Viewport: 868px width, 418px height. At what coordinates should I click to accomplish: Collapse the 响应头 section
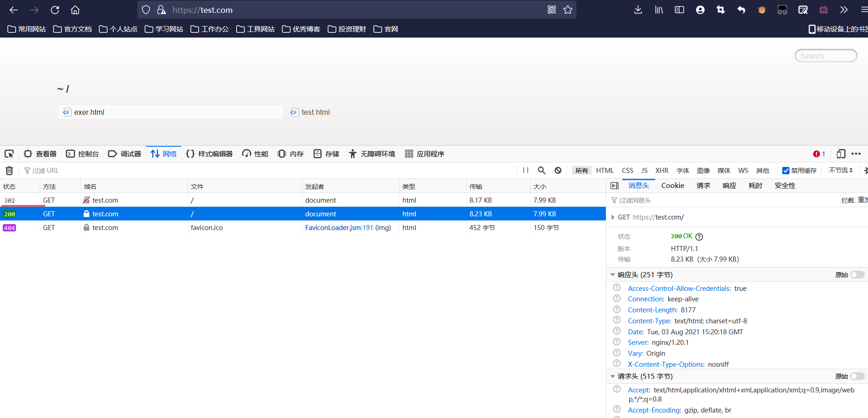(613, 275)
